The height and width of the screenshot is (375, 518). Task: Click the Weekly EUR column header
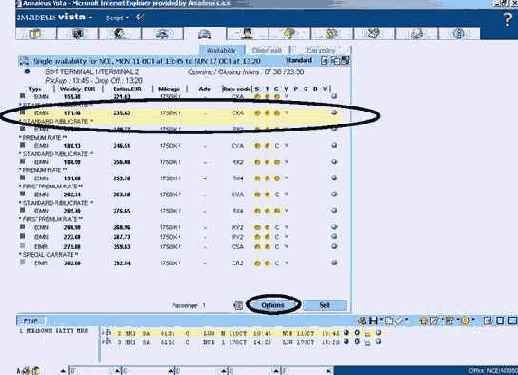(x=77, y=89)
